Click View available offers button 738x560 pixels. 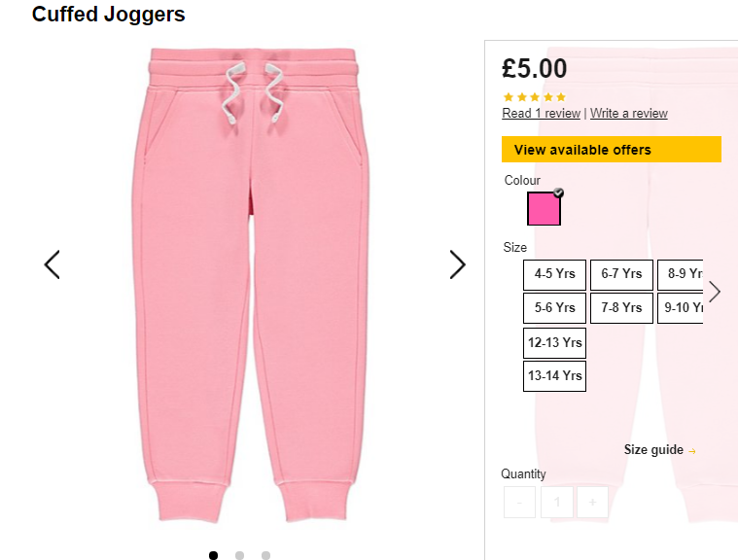(x=612, y=150)
